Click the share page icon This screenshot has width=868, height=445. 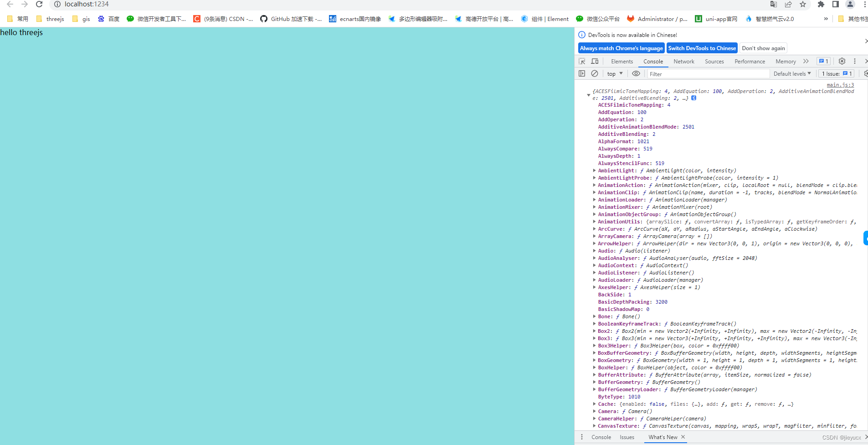click(x=788, y=4)
